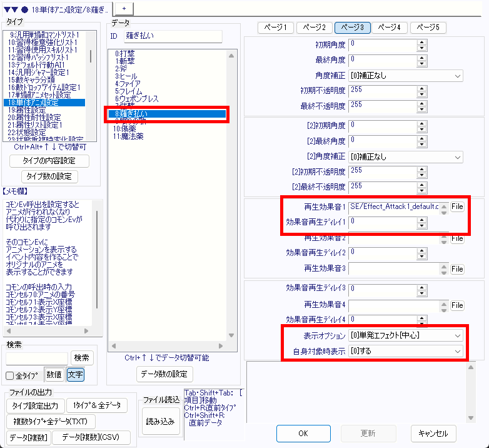
Task: Switch to the ページ1 tab
Action: tap(276, 28)
